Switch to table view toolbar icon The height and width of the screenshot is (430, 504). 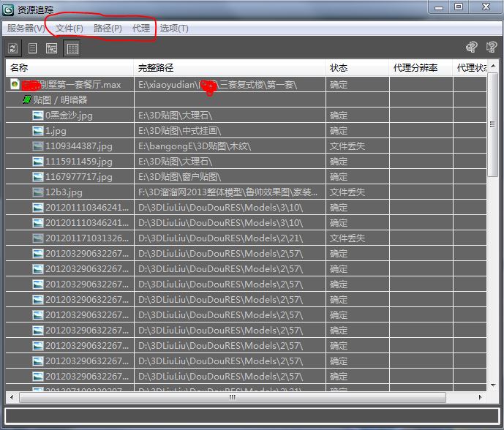tap(72, 48)
